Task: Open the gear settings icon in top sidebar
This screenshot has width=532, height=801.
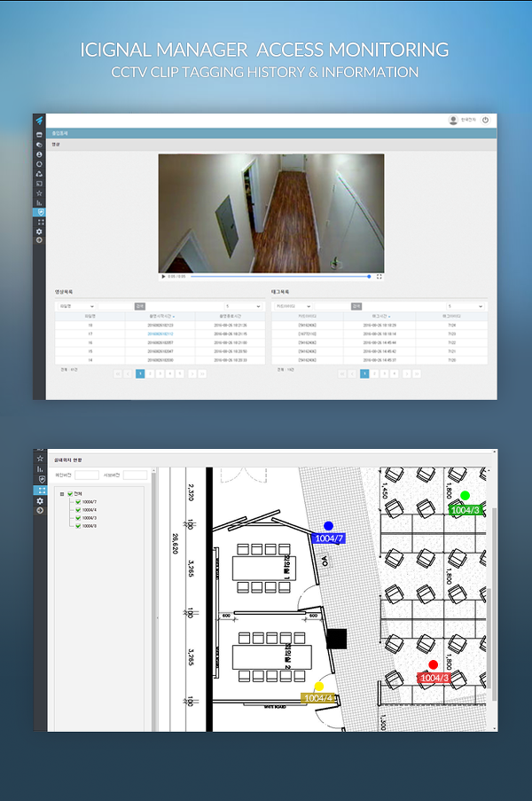Action: [39, 232]
